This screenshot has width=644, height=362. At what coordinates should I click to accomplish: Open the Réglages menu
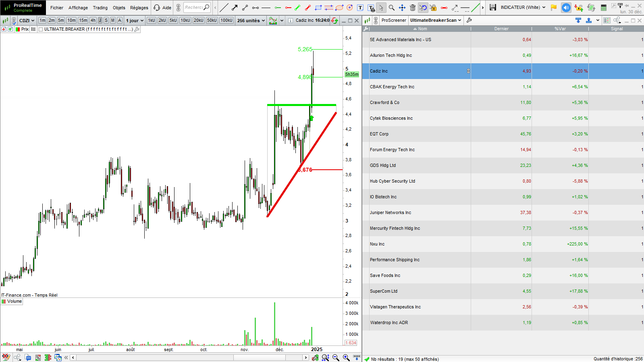139,8
